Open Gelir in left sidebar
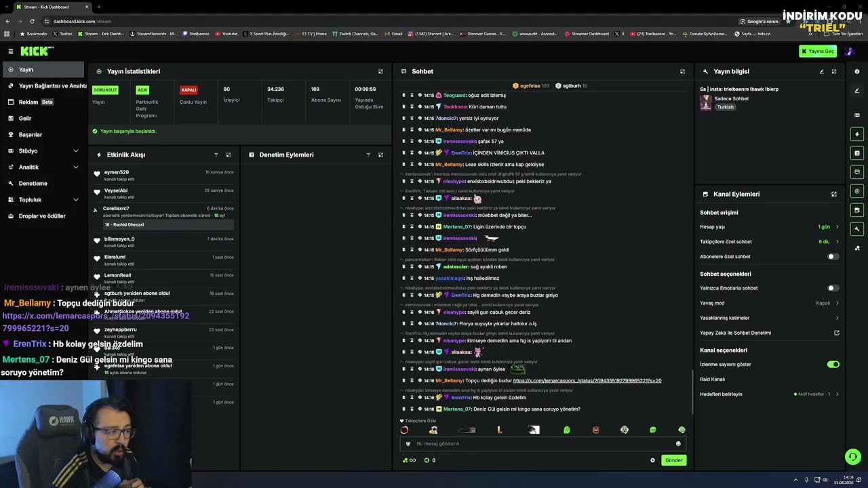This screenshot has width=868, height=488. click(x=43, y=119)
